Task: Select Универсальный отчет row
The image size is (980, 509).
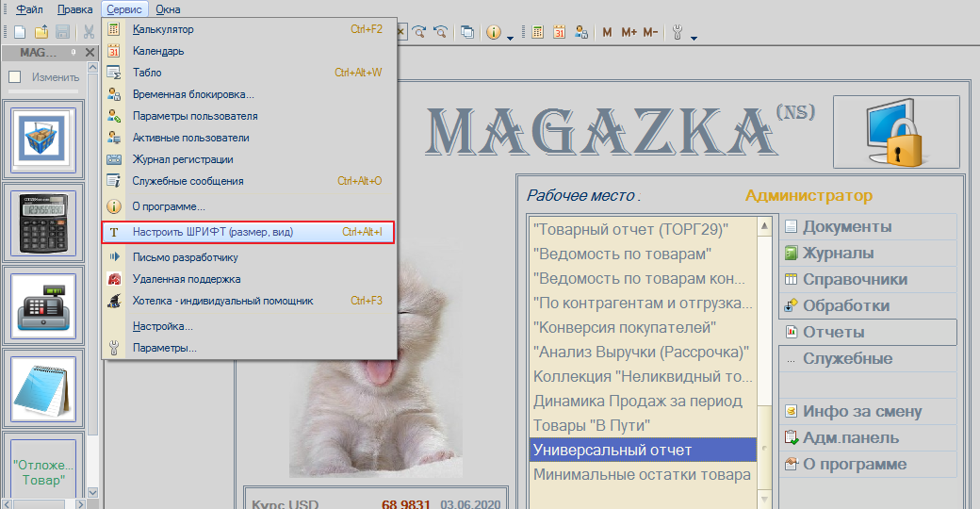Action: pyautogui.click(x=643, y=450)
